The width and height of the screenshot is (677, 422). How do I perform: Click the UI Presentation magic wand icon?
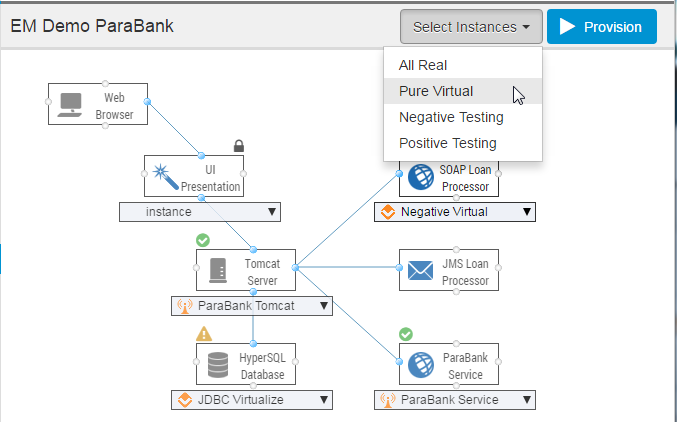click(x=166, y=176)
